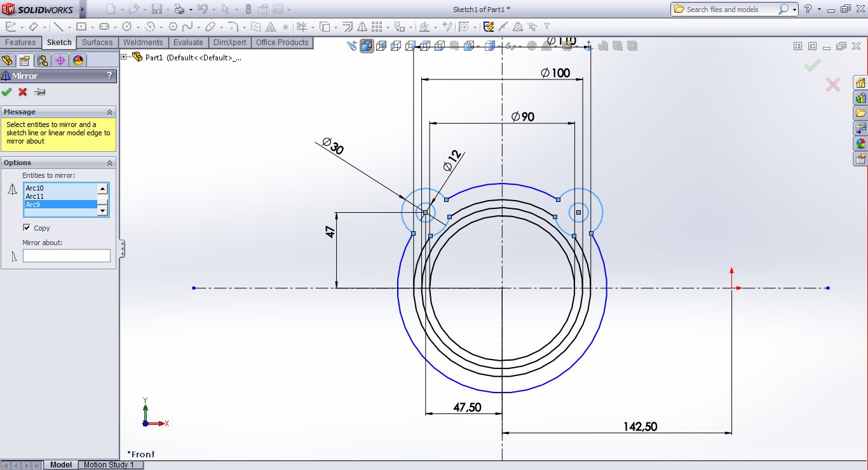
Task: Collapse the Message section
Action: 109,112
